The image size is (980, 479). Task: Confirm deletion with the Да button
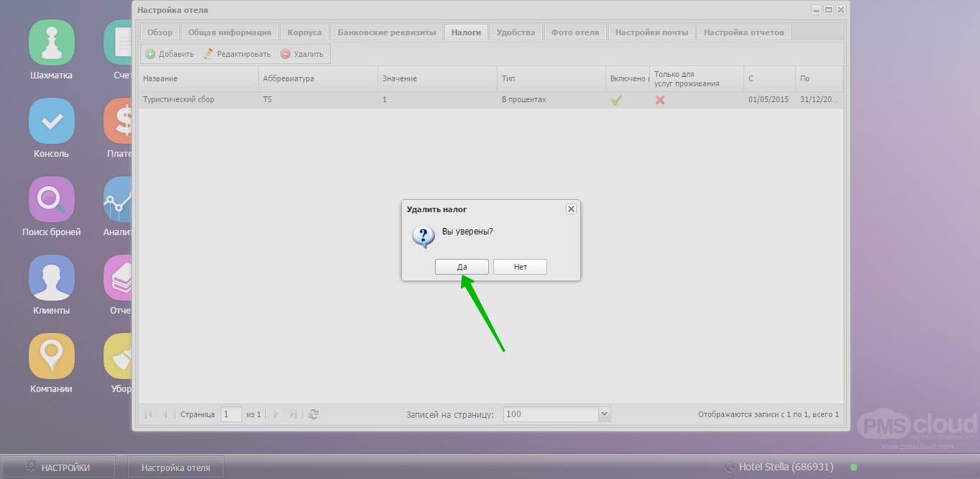(462, 267)
